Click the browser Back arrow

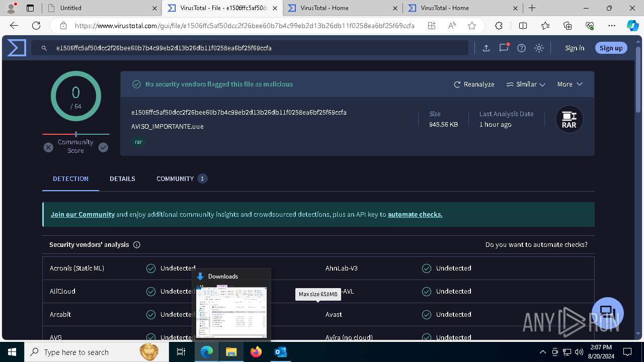(14, 26)
